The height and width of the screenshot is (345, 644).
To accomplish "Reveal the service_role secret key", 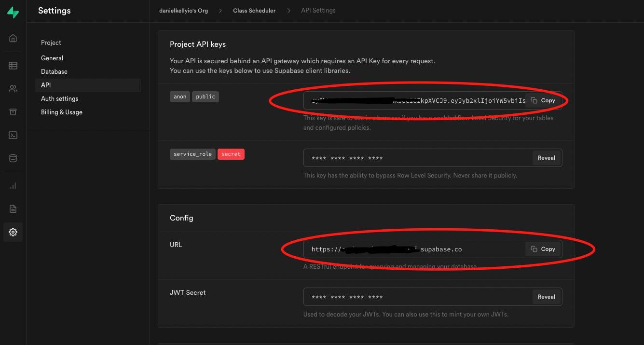I will pos(546,158).
